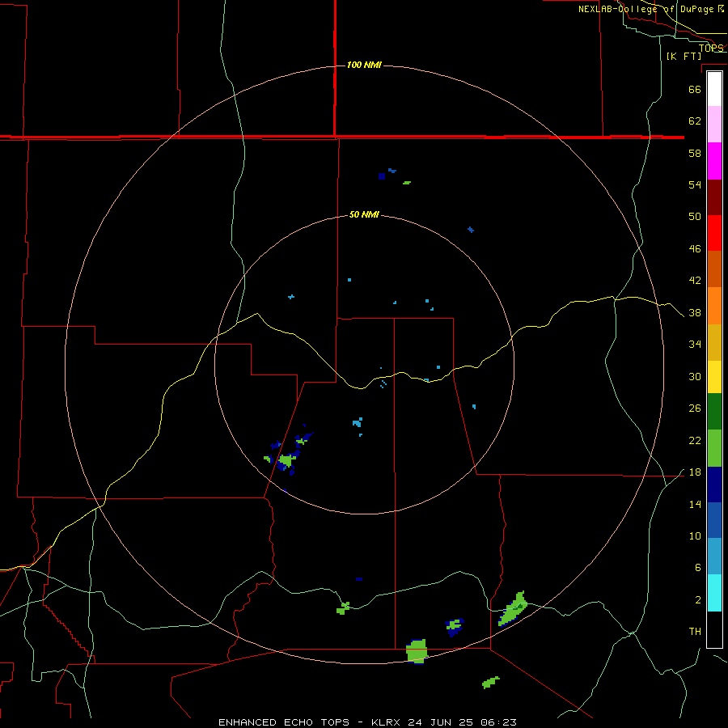Pick the cyan segment of the legend
The height and width of the screenshot is (728, 728).
coord(714,593)
